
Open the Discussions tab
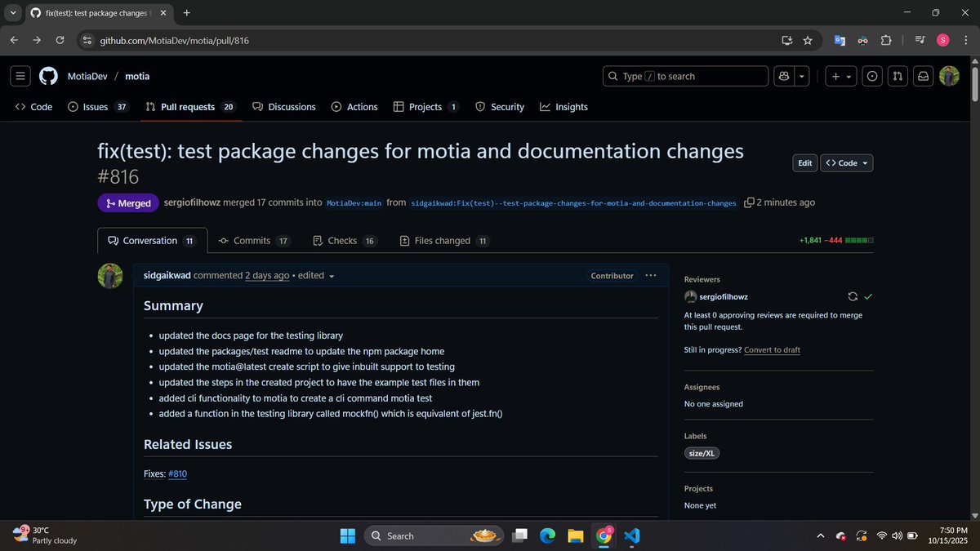click(x=284, y=107)
